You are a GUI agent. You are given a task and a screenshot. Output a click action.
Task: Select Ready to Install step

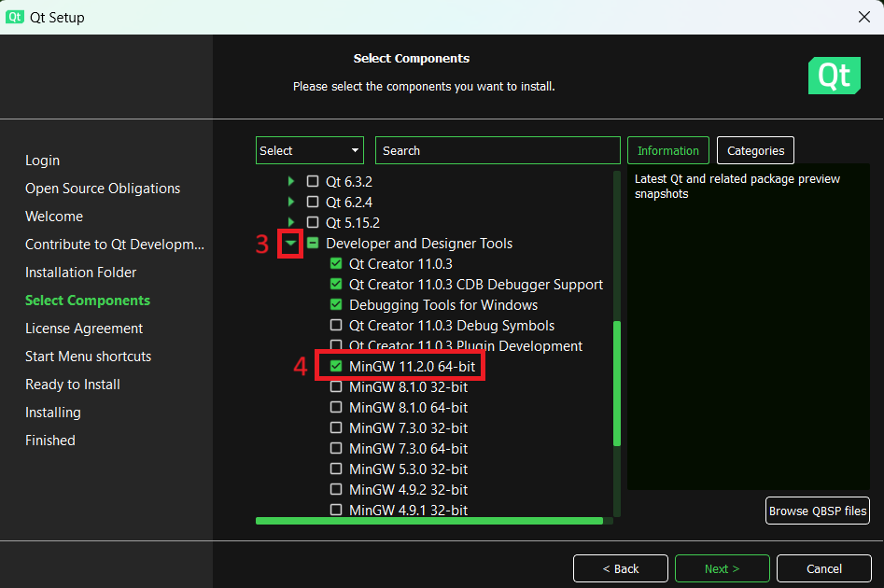click(73, 385)
